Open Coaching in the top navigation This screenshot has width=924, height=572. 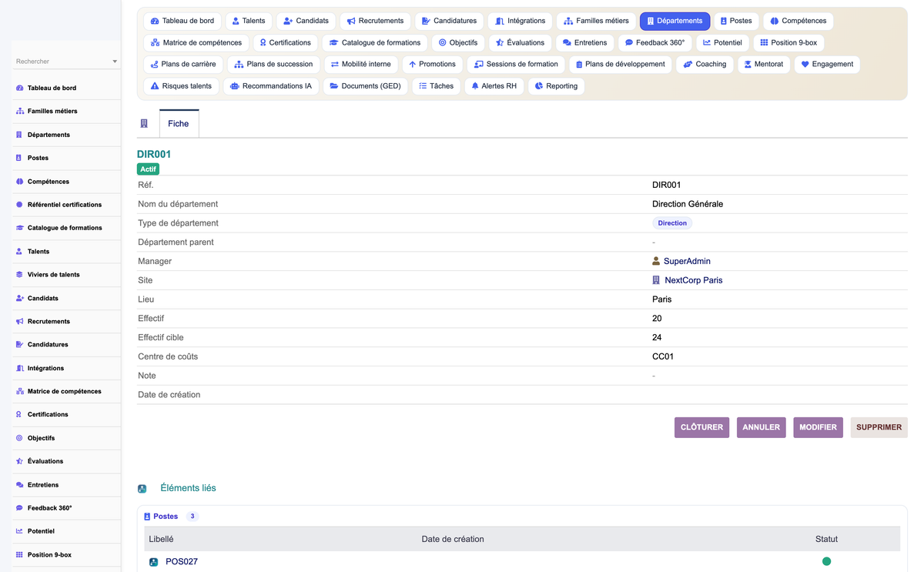705,64
